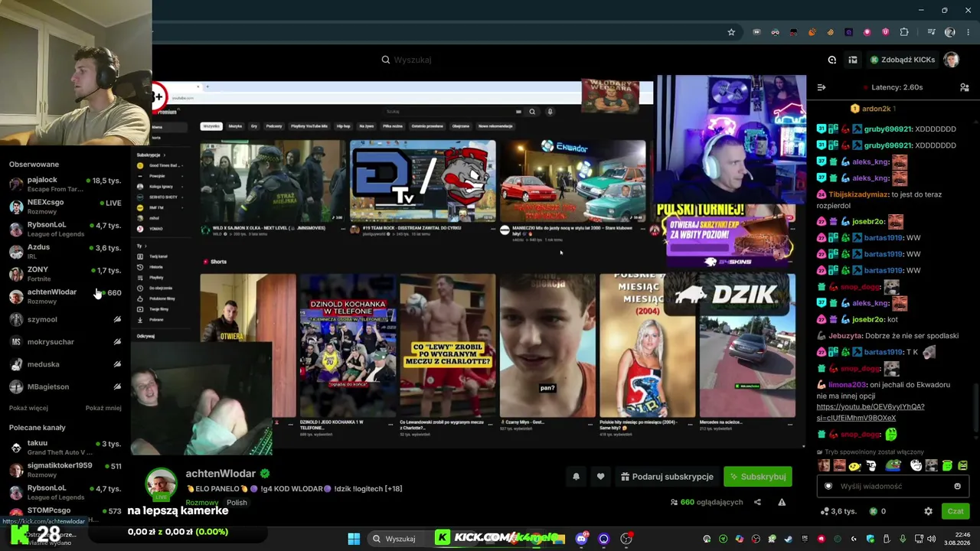Click josebr2o username beside the 'kot' message
980x551 pixels.
coord(868,319)
